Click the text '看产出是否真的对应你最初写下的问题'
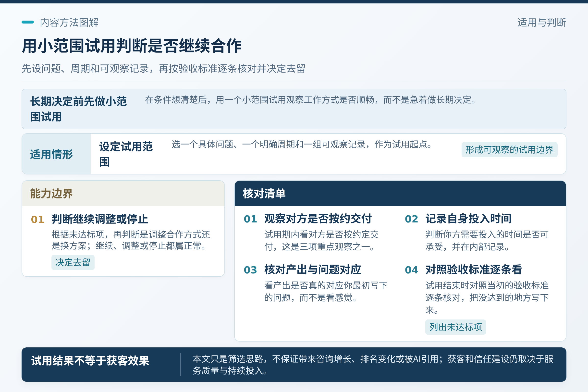Screen dimensions: 588x392 click(x=326, y=292)
